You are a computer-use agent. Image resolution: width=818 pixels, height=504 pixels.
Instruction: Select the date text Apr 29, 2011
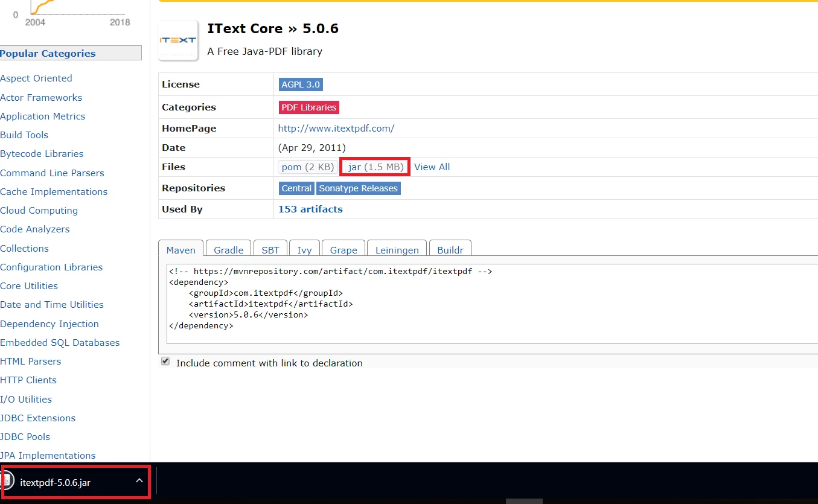tap(312, 148)
